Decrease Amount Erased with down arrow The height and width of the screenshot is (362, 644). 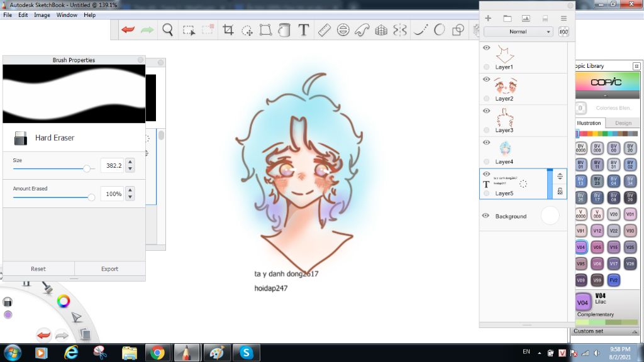(130, 197)
